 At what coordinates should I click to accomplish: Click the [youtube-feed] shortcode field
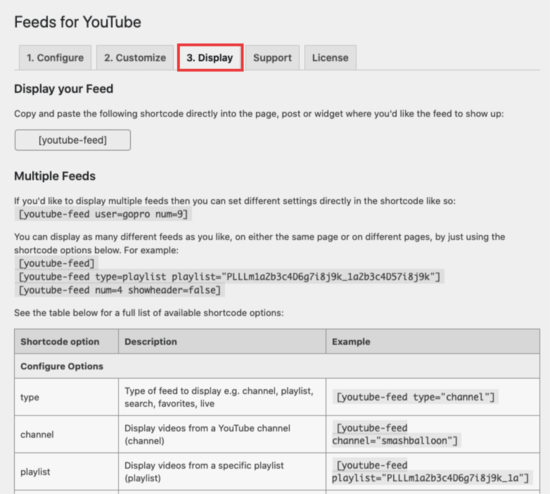point(73,140)
